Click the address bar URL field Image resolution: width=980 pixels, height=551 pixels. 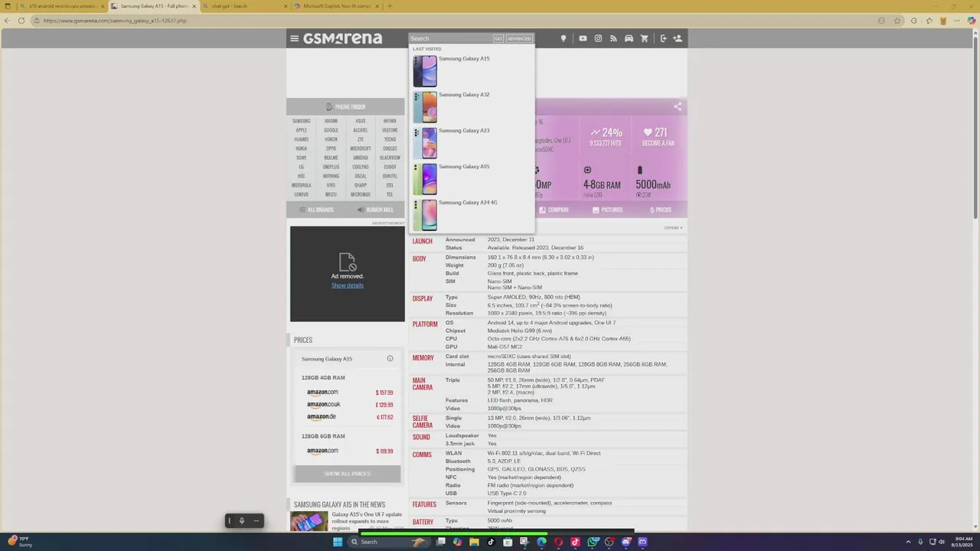459,21
